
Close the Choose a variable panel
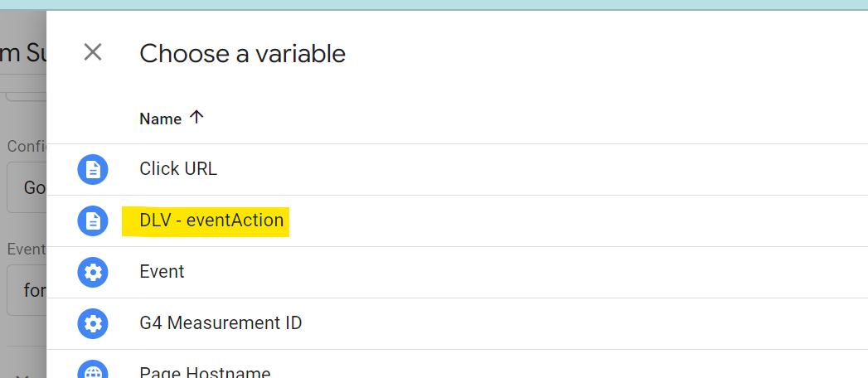tap(93, 52)
